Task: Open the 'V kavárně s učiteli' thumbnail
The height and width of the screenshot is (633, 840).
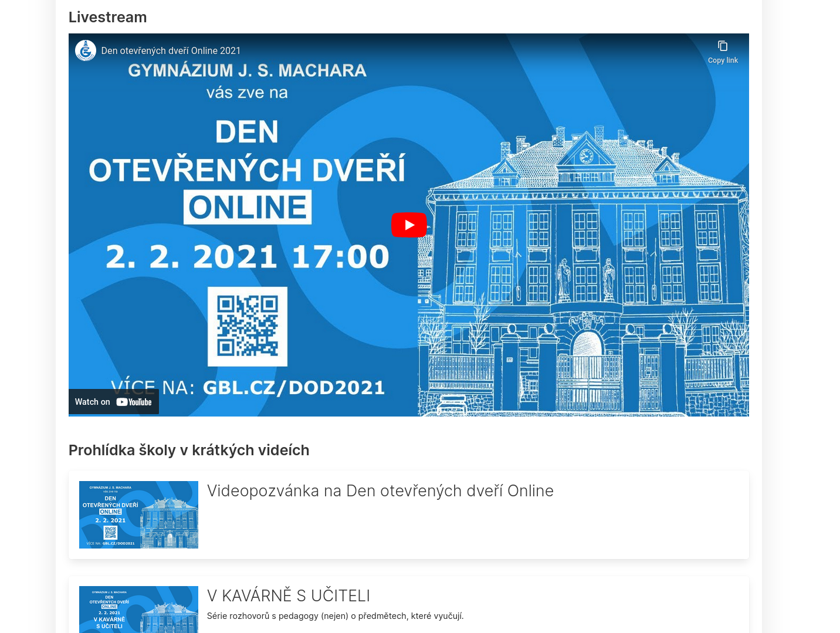Action: point(138,610)
